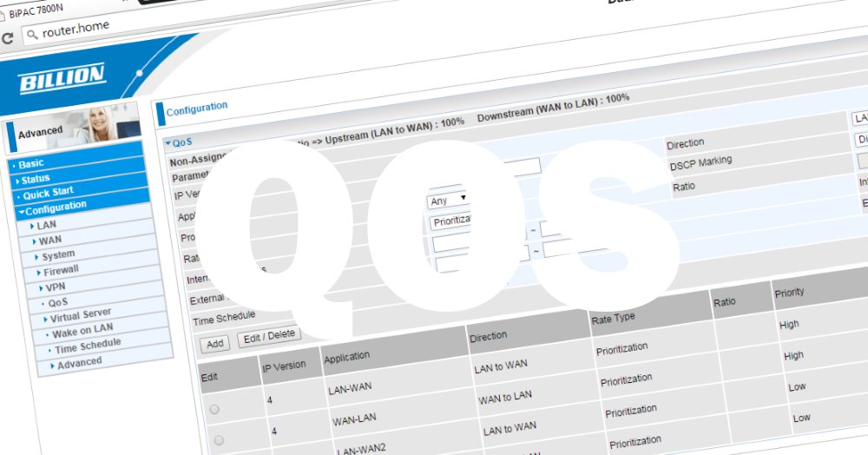
Task: Click the IP Version column header
Action: click(x=284, y=366)
